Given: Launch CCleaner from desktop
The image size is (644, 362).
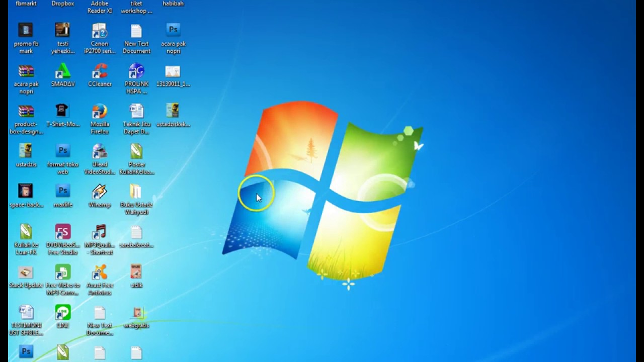Looking at the screenshot, I should 100,70.
